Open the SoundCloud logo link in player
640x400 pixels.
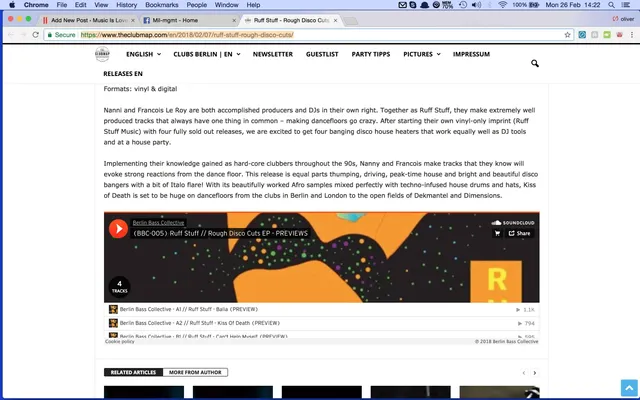(x=513, y=223)
